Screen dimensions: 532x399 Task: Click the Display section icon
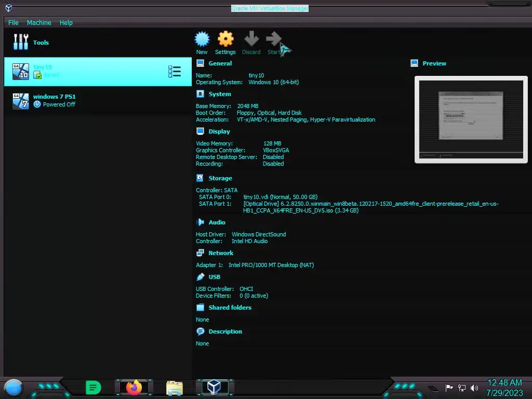(200, 131)
